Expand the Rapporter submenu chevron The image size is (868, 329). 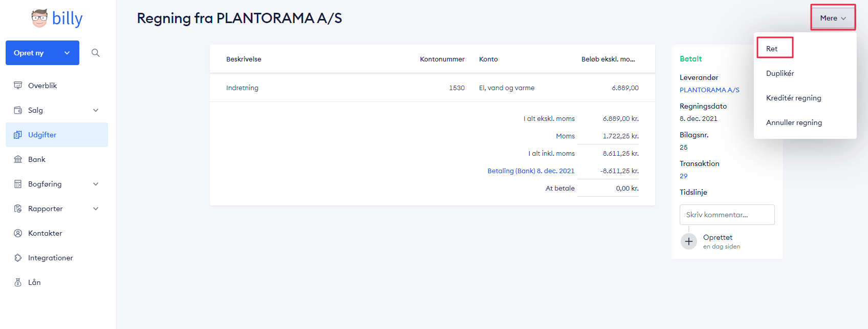pyautogui.click(x=96, y=209)
